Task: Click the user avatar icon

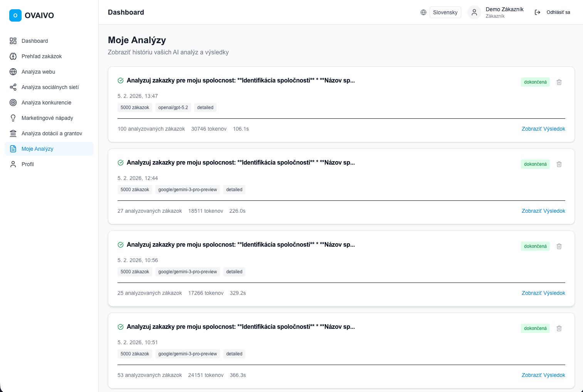Action: (x=474, y=12)
